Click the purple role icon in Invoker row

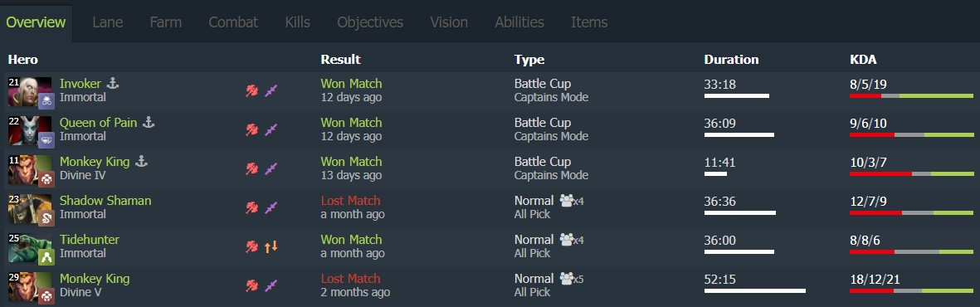(271, 90)
